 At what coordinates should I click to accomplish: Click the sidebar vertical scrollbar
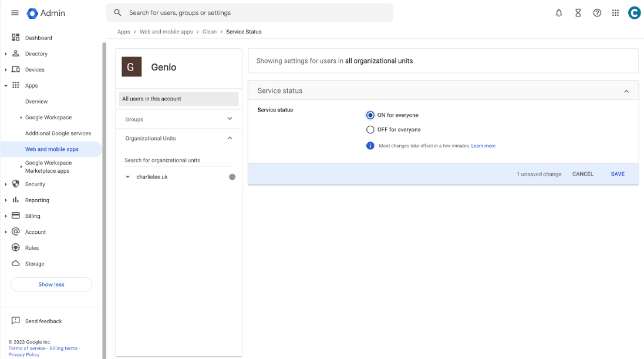pyautogui.click(x=104, y=176)
